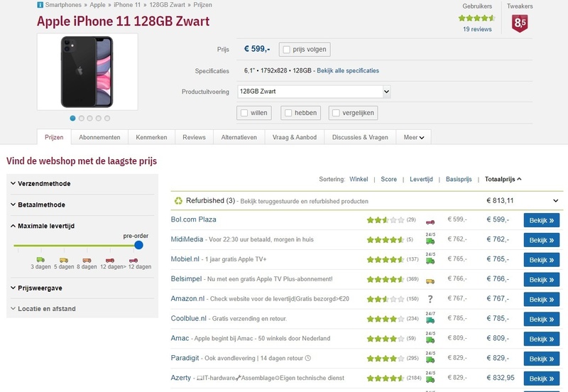This screenshot has width=568, height=392.
Task: Open the Abonnementen tab
Action: click(99, 137)
